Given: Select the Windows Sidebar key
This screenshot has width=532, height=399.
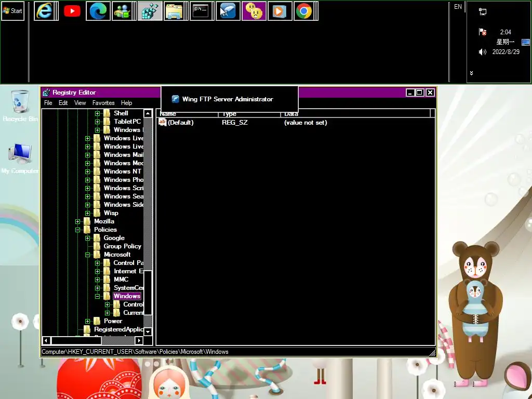Looking at the screenshot, I should (124, 205).
